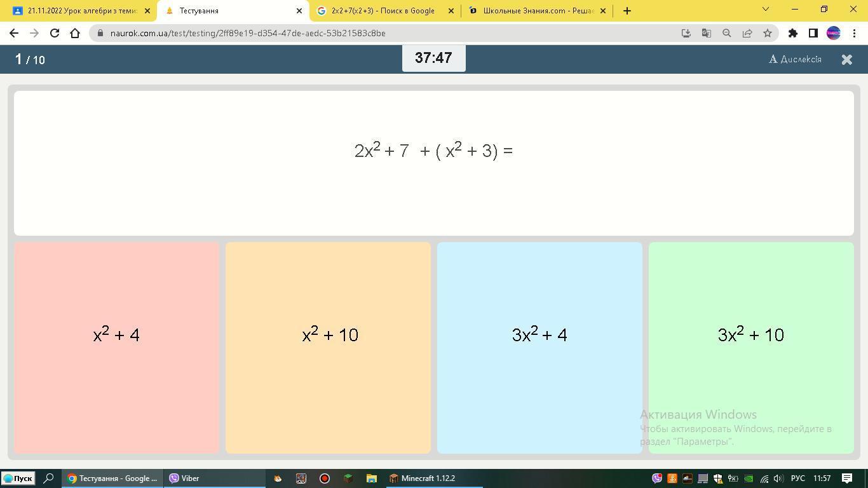Open a new browser tab
Image resolution: width=868 pixels, height=488 pixels.
coord(627,11)
